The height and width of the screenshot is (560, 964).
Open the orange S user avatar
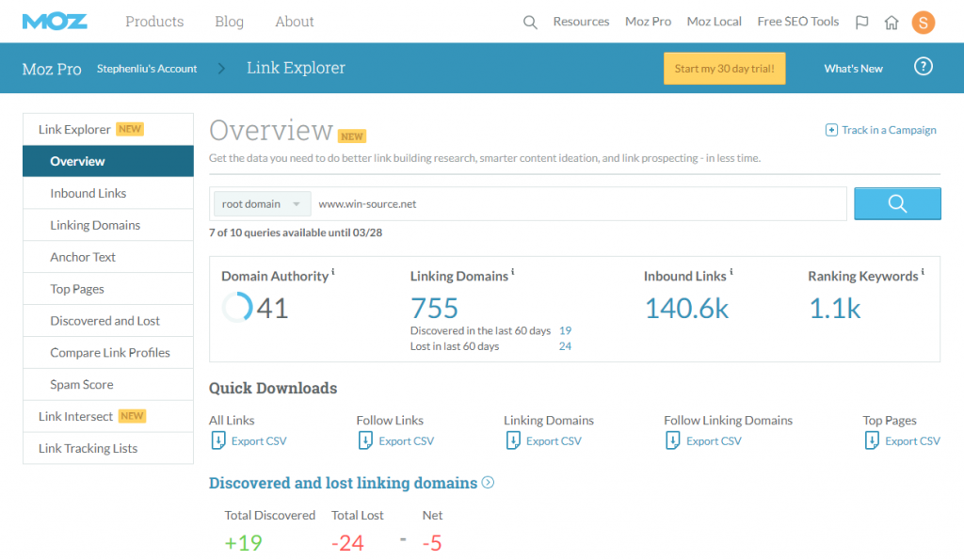(923, 23)
